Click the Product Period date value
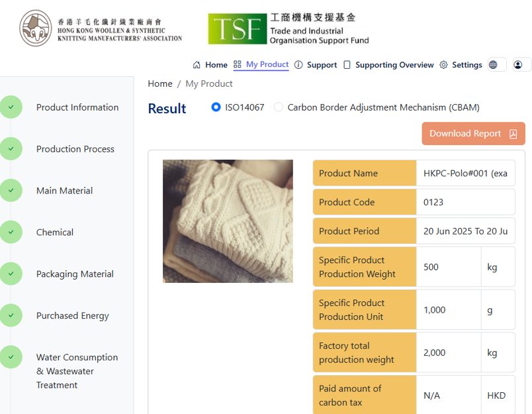This screenshot has height=414, width=532. coord(465,231)
